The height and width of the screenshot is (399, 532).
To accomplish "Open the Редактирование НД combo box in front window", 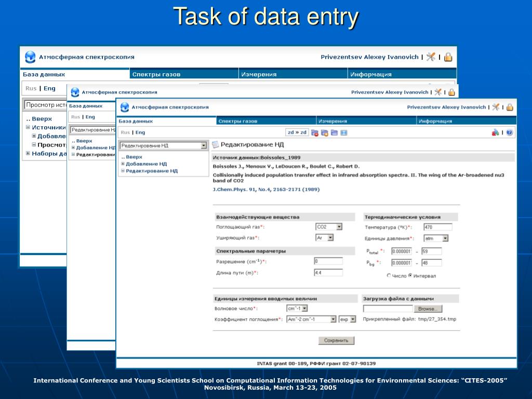I will pyautogui.click(x=163, y=145).
